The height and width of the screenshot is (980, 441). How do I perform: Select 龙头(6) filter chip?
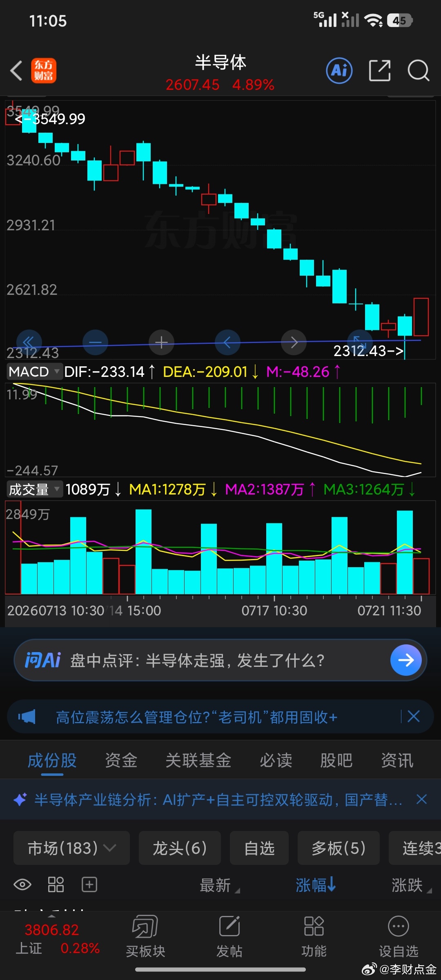(180, 848)
